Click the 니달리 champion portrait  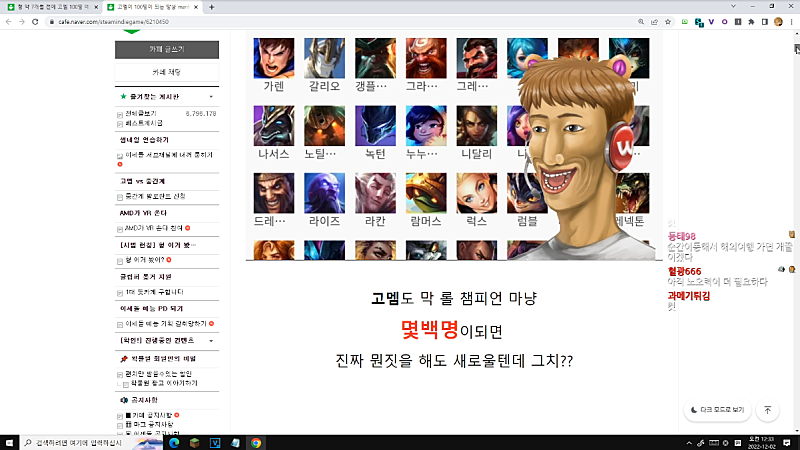[477, 126]
